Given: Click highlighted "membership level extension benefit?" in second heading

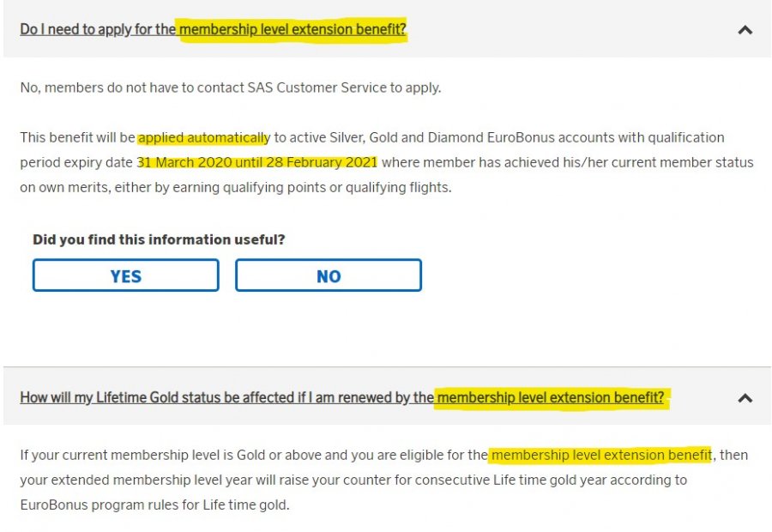Looking at the screenshot, I should (x=550, y=398).
